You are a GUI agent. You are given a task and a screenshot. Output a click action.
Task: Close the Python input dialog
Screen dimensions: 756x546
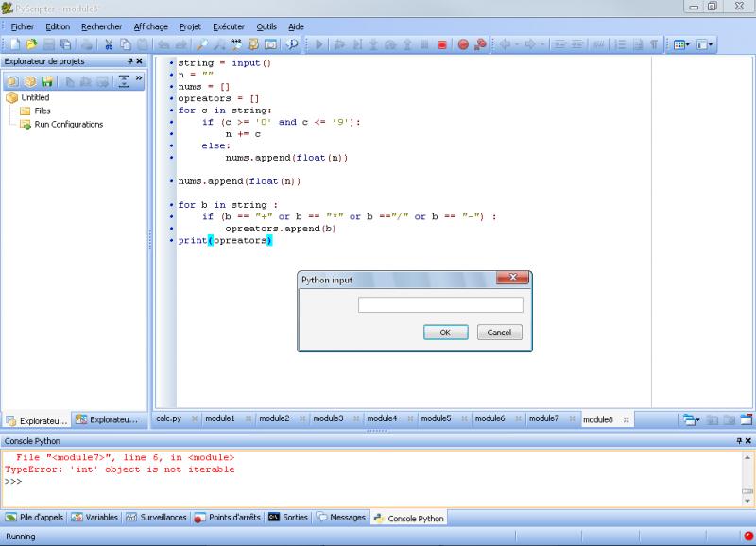click(512, 277)
